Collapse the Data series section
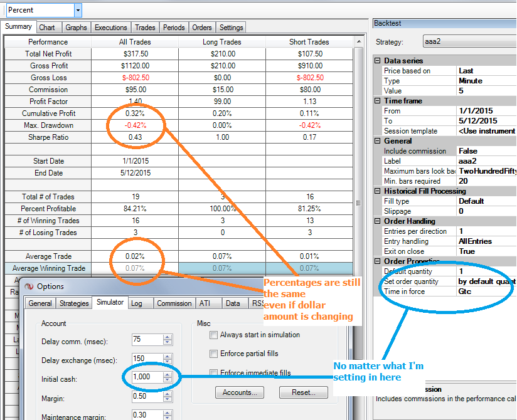Image resolution: width=517 pixels, height=420 pixels. click(x=378, y=61)
